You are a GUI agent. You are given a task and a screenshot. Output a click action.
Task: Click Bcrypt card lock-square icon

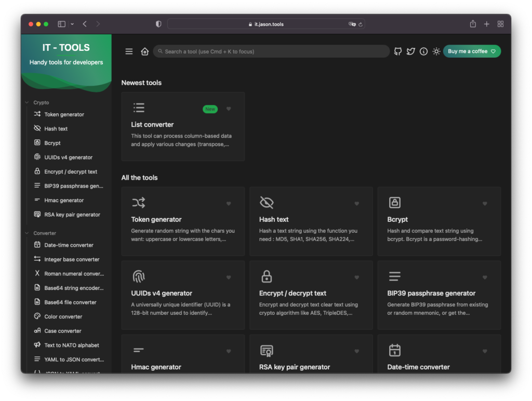(x=395, y=203)
